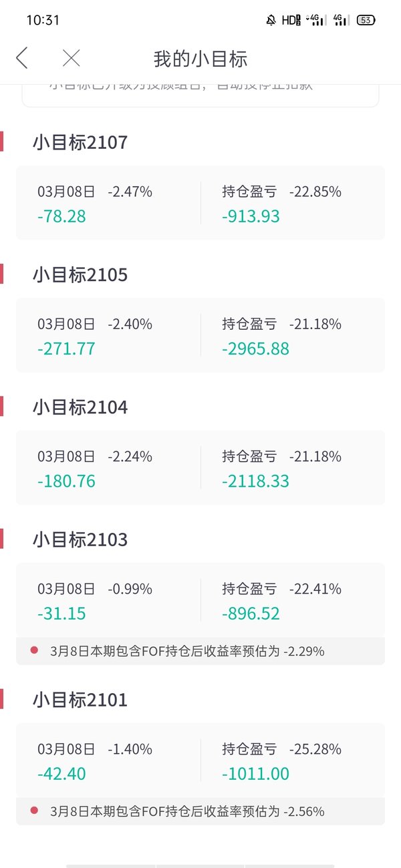Tap 小目标2107 daily return -78.28

click(x=61, y=216)
